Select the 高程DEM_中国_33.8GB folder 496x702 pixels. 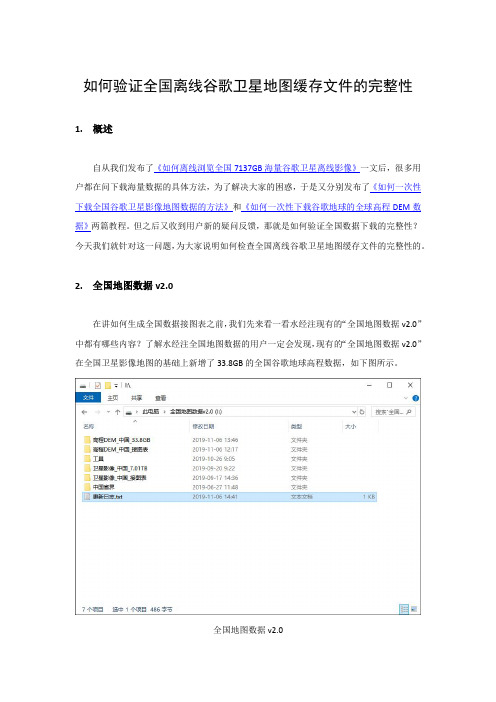[229, 440]
